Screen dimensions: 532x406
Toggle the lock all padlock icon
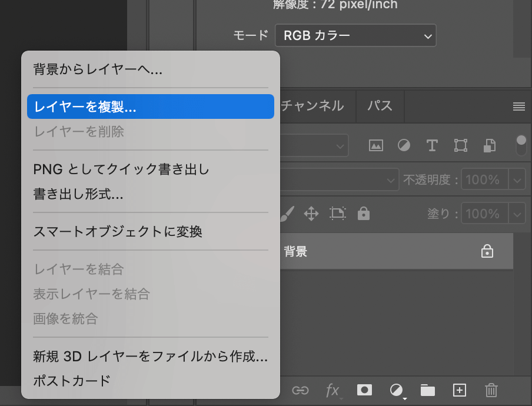click(x=363, y=214)
